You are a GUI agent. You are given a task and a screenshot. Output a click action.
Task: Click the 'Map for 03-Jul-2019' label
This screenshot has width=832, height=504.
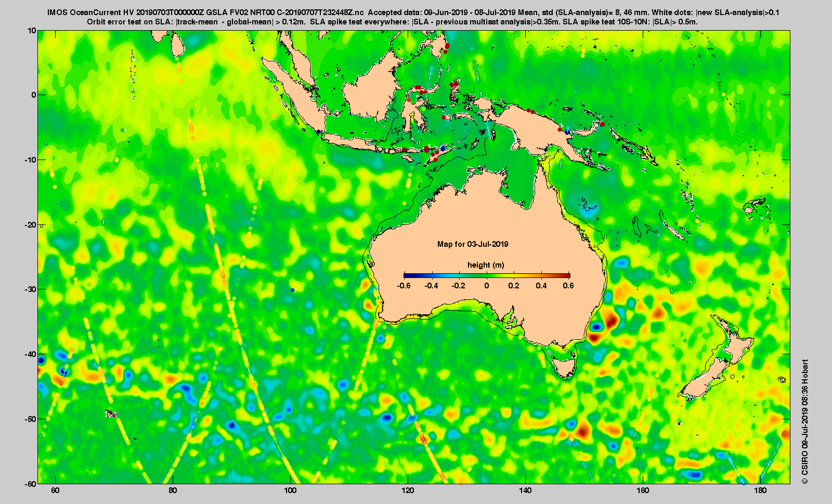click(x=473, y=244)
